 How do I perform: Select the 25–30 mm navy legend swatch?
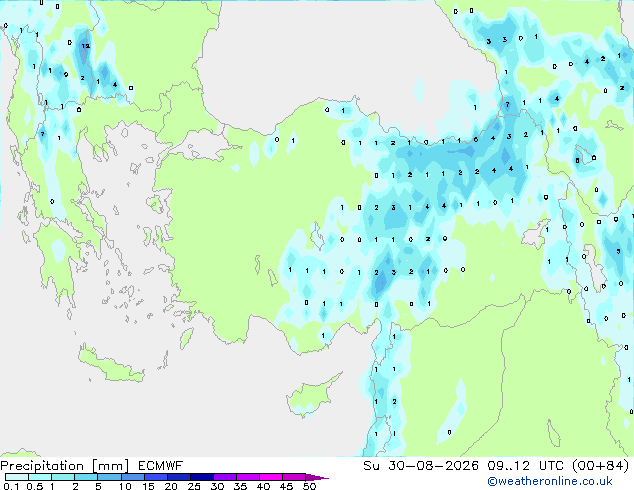pyautogui.click(x=201, y=477)
